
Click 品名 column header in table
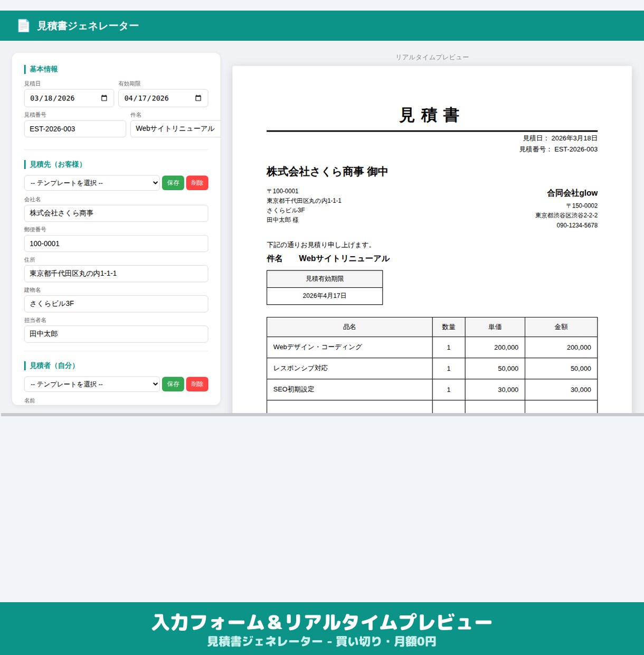(349, 327)
